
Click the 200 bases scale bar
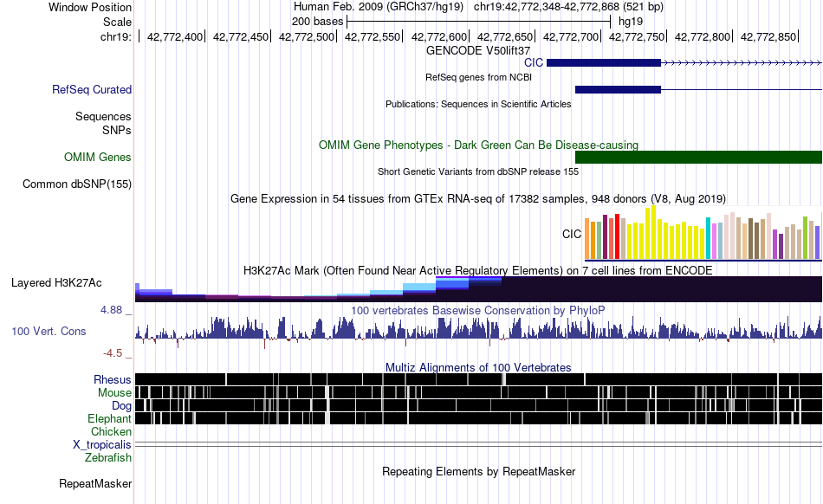(x=479, y=22)
